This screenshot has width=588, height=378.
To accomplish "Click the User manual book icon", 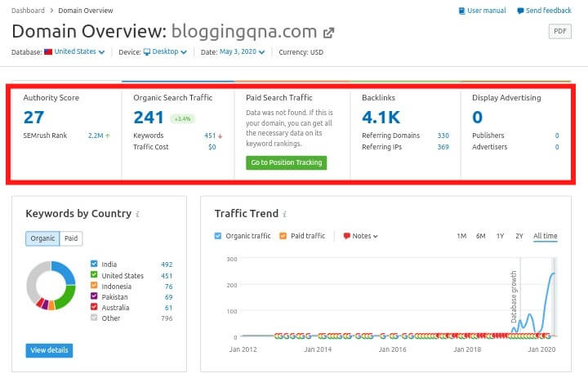I will click(x=462, y=11).
